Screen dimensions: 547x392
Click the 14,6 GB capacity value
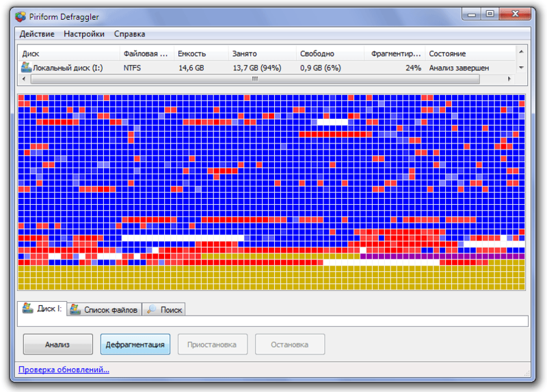(x=191, y=68)
